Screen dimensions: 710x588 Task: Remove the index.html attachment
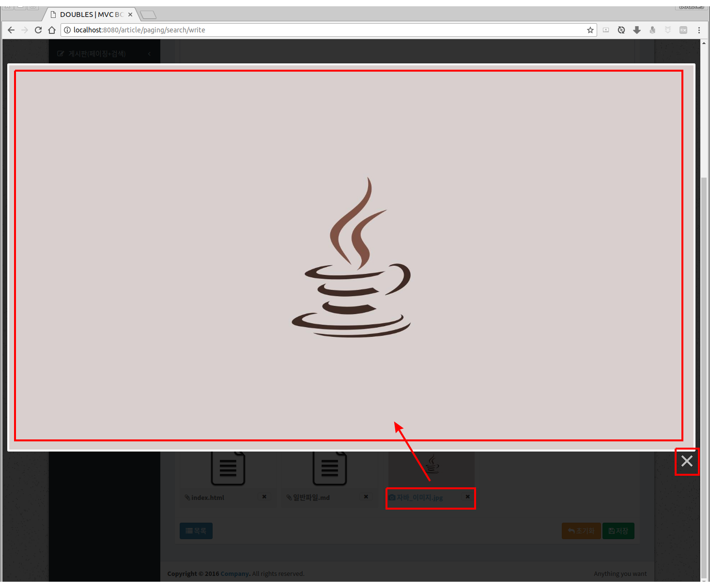point(264,497)
